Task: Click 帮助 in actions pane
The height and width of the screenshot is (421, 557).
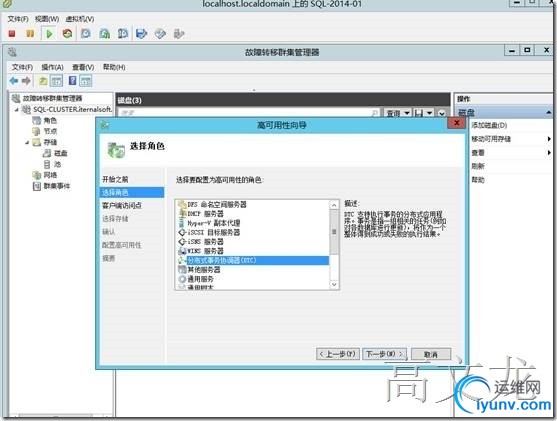Action: [x=478, y=180]
